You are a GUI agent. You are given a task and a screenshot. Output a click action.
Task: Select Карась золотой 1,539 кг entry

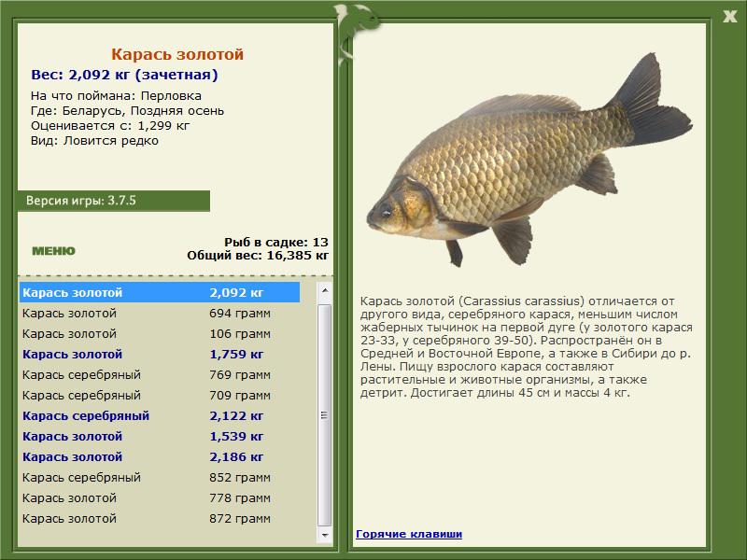(160, 436)
